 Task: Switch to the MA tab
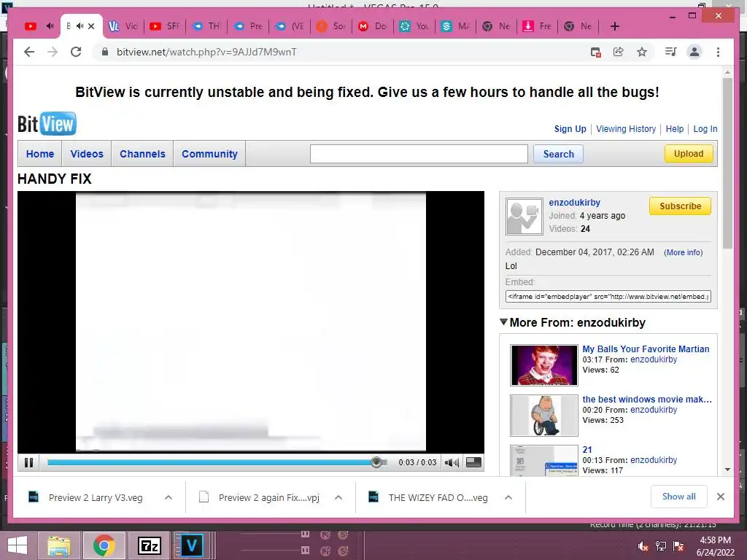[x=455, y=26]
